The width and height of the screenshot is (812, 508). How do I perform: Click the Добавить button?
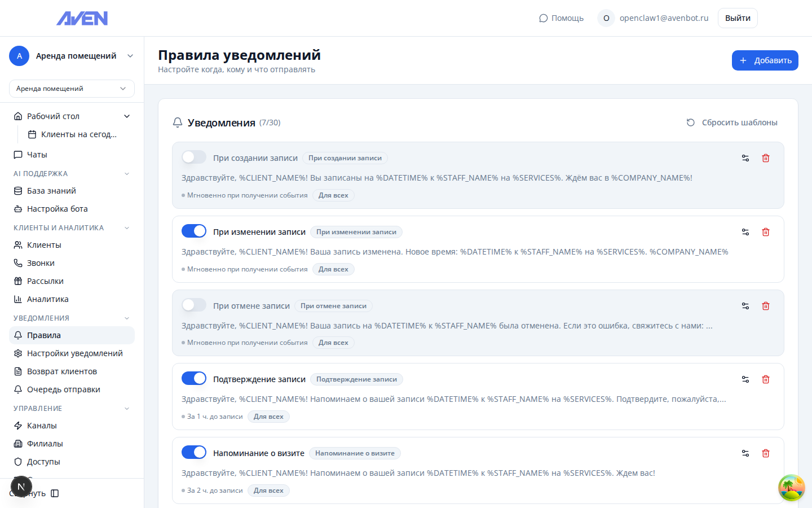pos(765,60)
